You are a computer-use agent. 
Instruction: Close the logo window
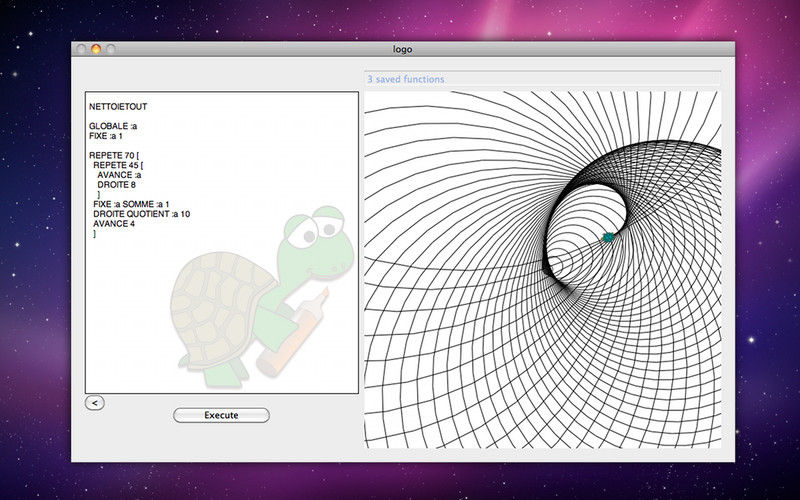(x=81, y=49)
